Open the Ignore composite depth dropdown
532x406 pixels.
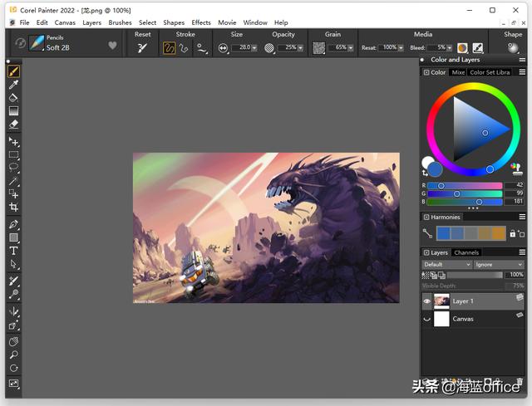pos(499,264)
